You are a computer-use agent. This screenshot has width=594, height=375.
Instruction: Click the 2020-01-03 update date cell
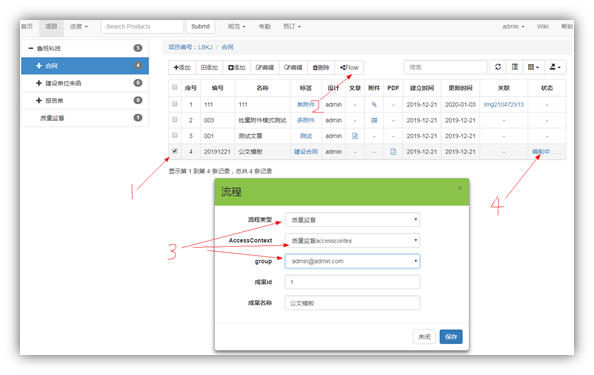(460, 105)
